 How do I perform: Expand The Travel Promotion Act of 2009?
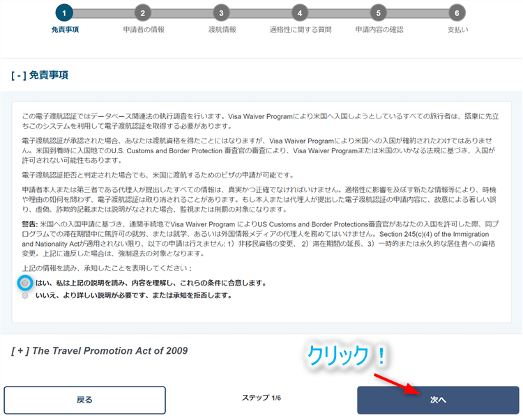pyautogui.click(x=100, y=350)
